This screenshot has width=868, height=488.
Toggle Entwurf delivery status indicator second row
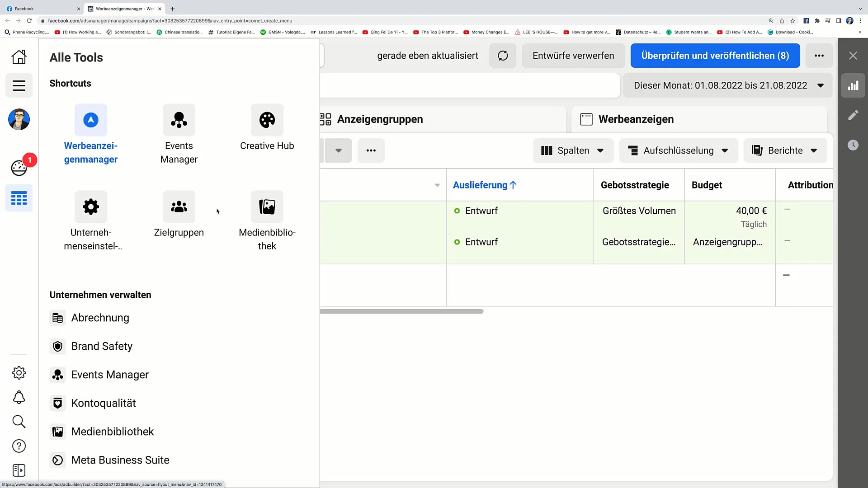click(457, 242)
